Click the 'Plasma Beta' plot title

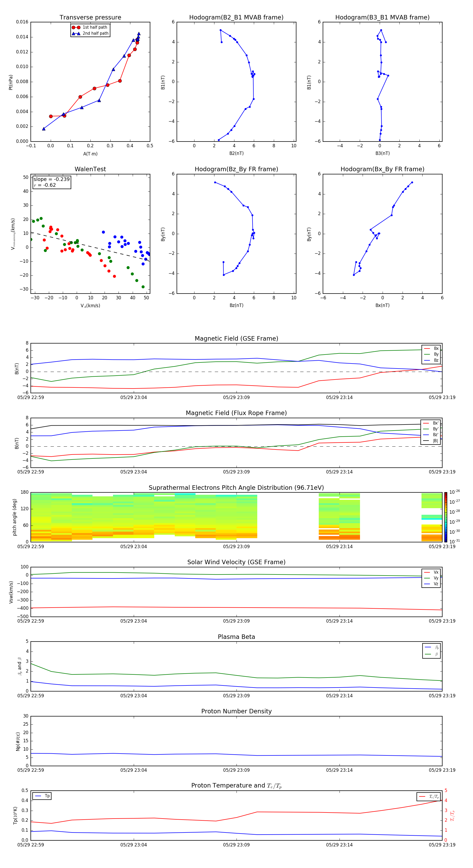(236, 637)
